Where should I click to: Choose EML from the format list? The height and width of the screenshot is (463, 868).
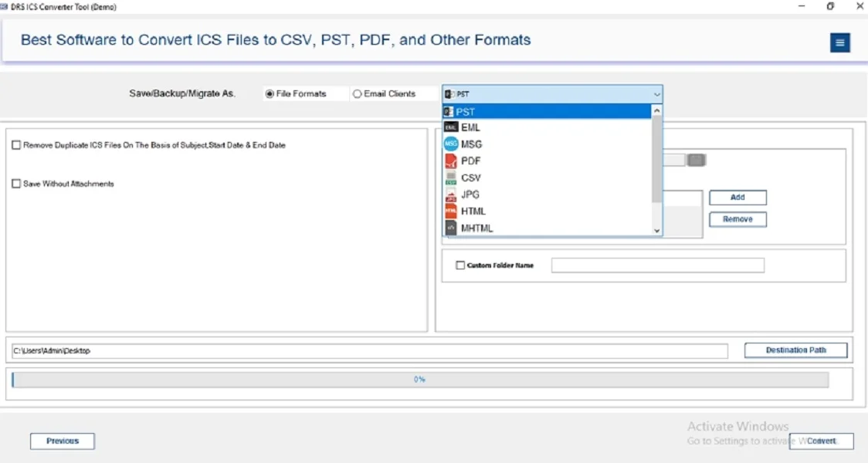(x=548, y=127)
